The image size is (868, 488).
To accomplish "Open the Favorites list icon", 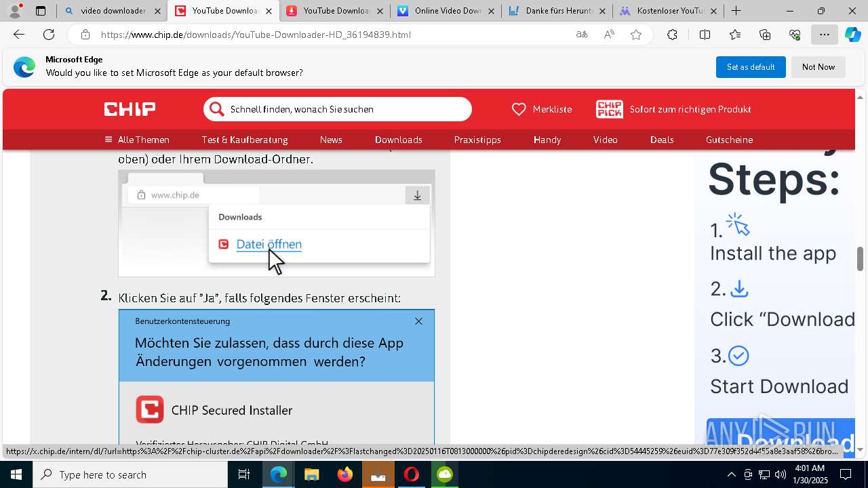I will click(x=735, y=35).
